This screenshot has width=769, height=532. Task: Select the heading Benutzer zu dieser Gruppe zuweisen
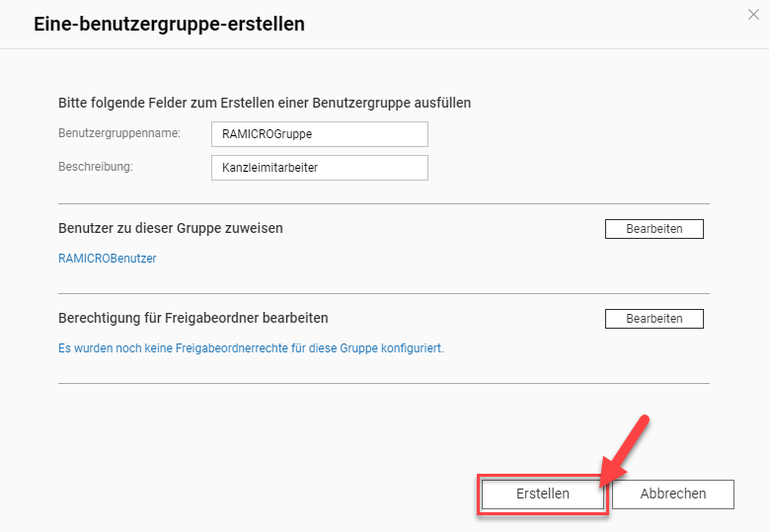point(171,228)
